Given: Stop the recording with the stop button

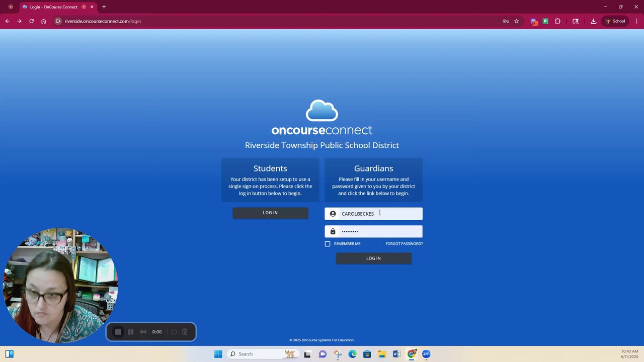Looking at the screenshot, I should tap(118, 332).
